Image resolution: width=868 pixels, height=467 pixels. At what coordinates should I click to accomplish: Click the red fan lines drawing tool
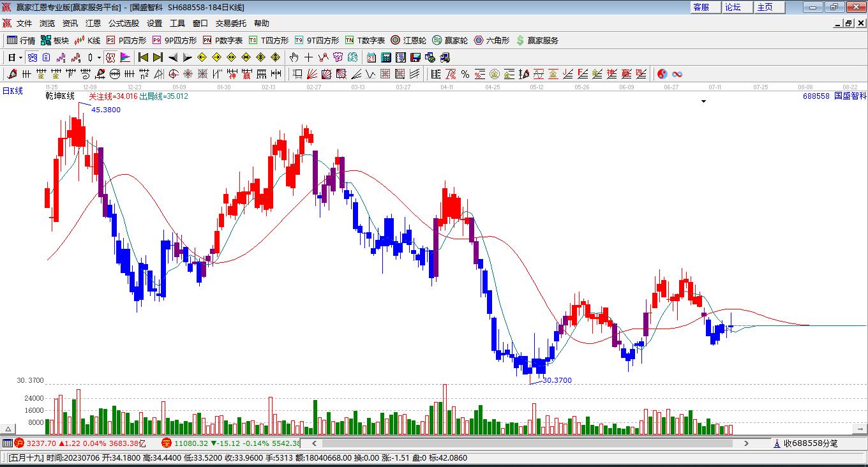pyautogui.click(x=312, y=74)
